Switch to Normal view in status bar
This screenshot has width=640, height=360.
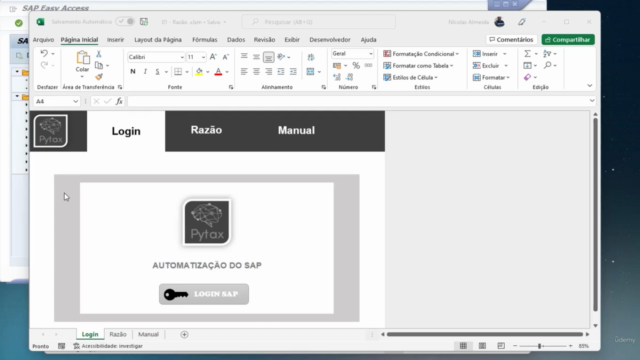(x=463, y=346)
